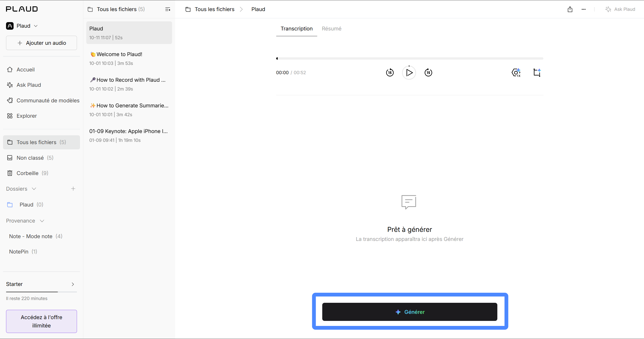Screen dimensions: 644x339
Task: Click the blue Plaud folder icon
Action: [x=10, y=205]
